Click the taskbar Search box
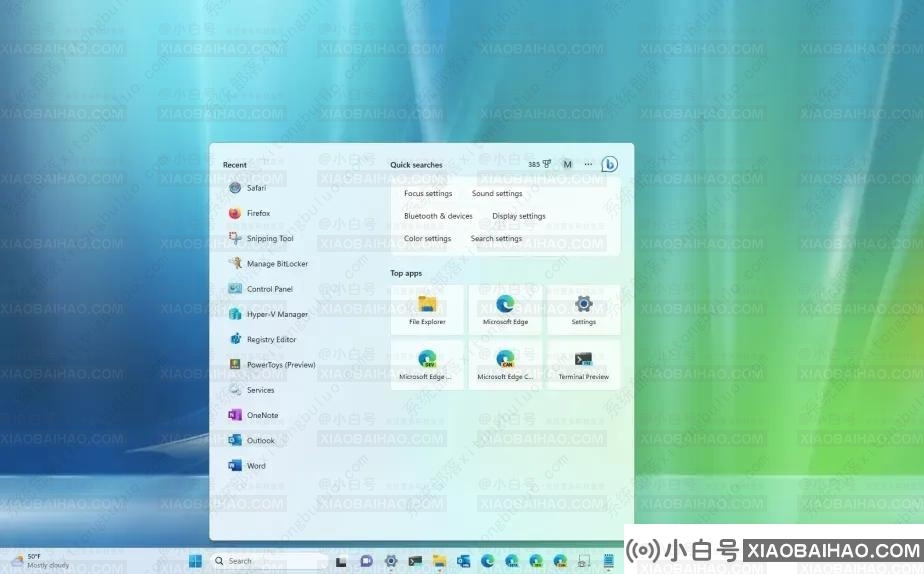 coord(269,561)
